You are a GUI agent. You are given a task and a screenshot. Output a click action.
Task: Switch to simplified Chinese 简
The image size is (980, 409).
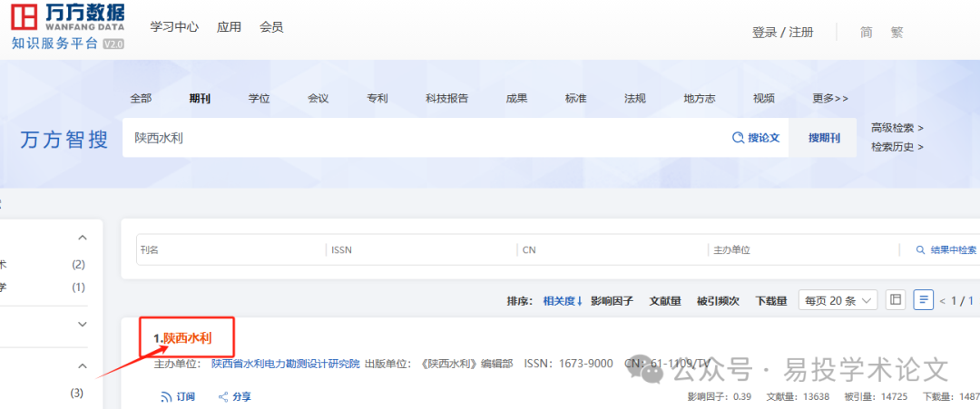(866, 33)
